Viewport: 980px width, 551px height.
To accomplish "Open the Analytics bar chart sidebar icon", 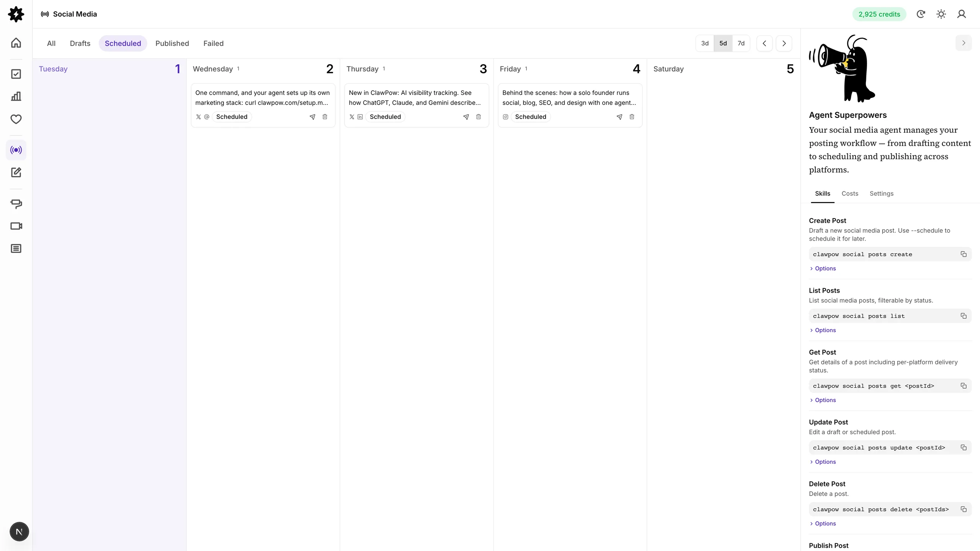I will [16, 96].
